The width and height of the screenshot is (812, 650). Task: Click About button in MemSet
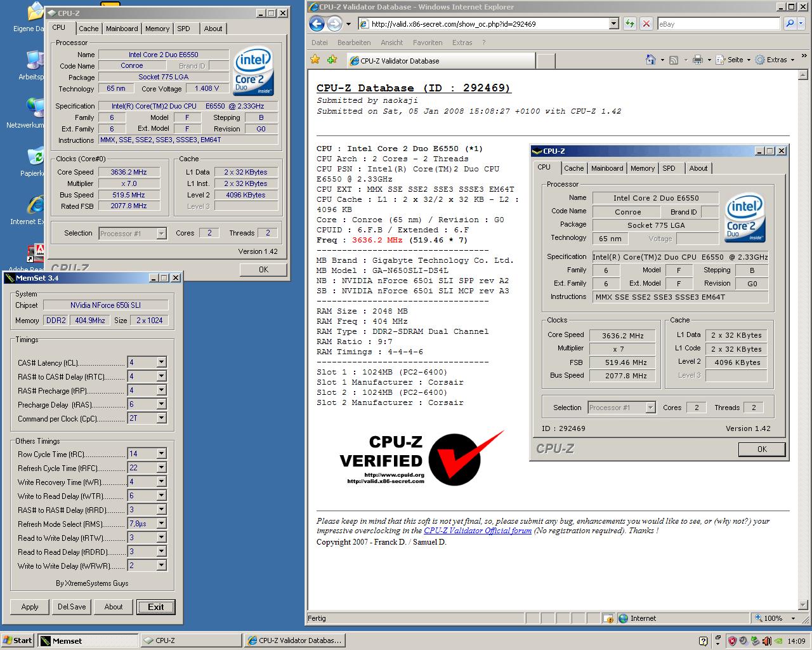click(114, 607)
